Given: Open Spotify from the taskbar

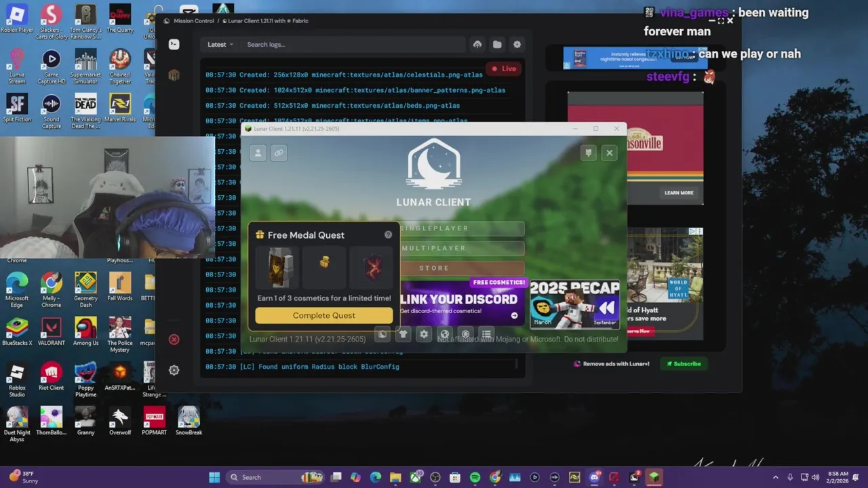Looking at the screenshot, I should tap(475, 477).
